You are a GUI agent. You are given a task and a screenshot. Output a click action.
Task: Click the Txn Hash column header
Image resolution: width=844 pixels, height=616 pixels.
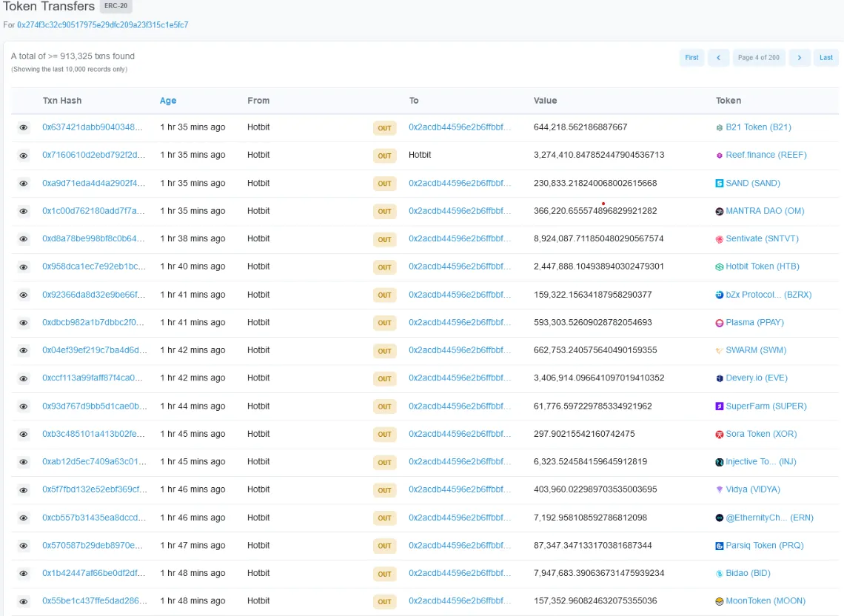(x=62, y=101)
